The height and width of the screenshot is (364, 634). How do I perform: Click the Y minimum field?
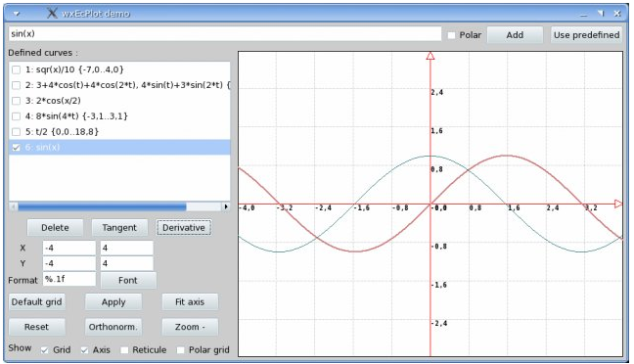pos(69,263)
